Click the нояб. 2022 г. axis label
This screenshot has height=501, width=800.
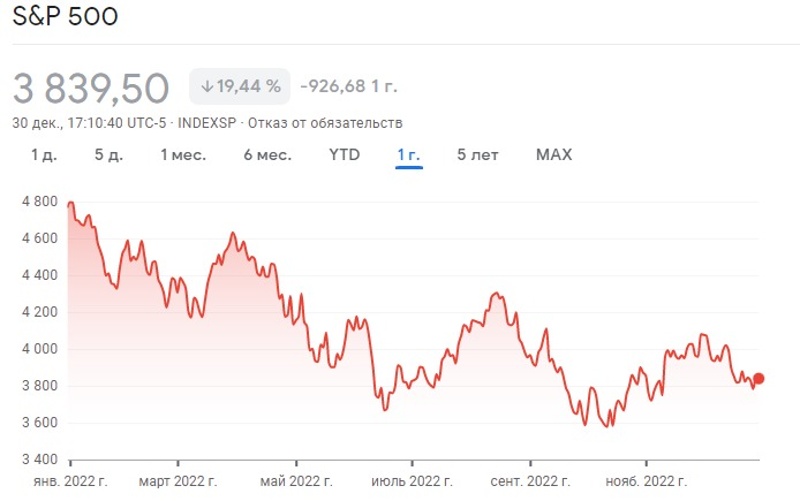[x=646, y=481]
